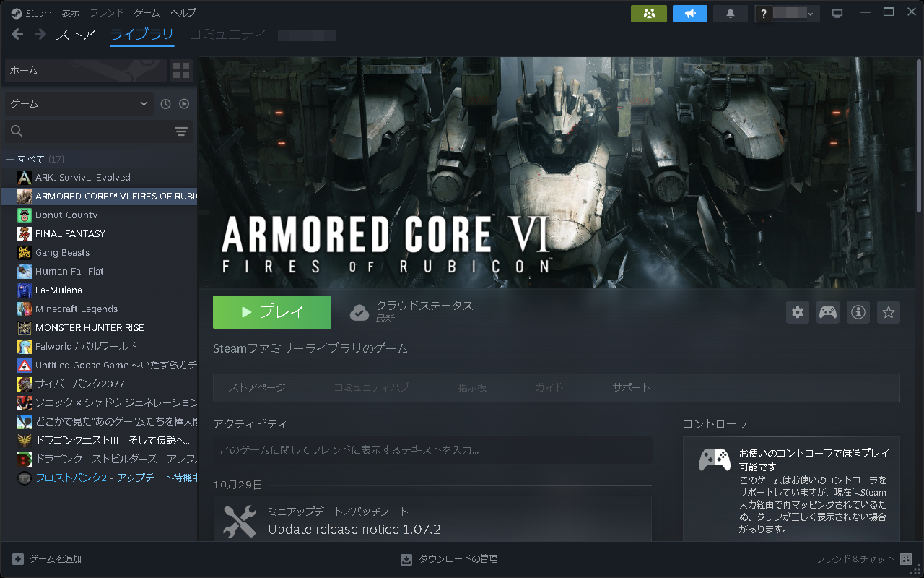Open the Steam menu logo
This screenshot has width=924, height=578.
coord(17,13)
